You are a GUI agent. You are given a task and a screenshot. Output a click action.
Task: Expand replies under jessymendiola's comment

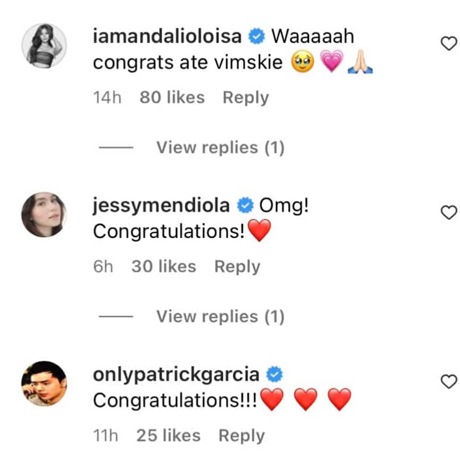click(220, 317)
